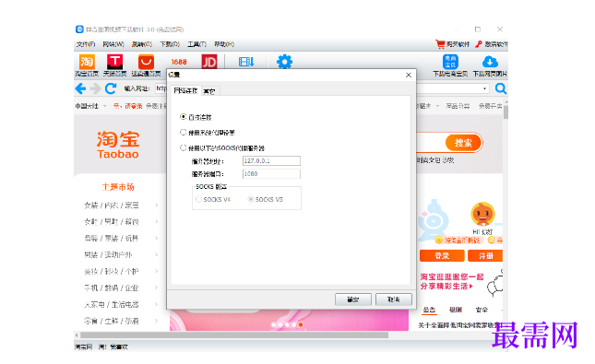
Task: Reload the page with the refresh icon
Action: click(111, 88)
